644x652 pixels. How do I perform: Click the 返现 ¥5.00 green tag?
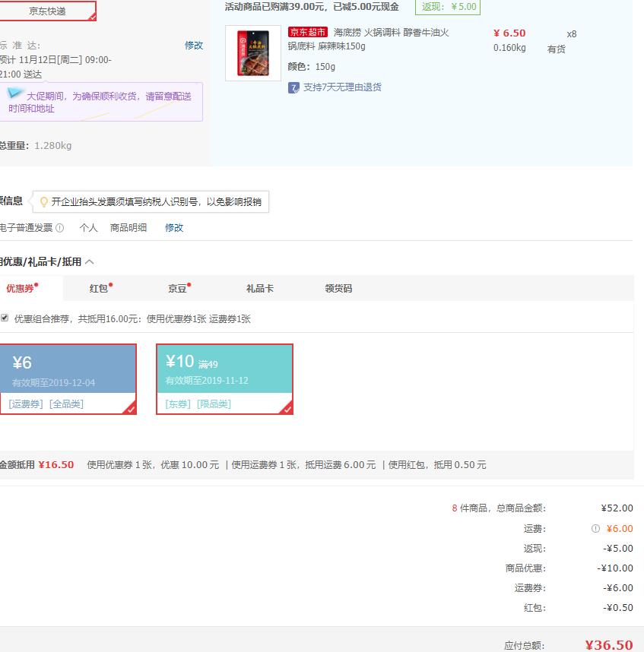click(448, 7)
